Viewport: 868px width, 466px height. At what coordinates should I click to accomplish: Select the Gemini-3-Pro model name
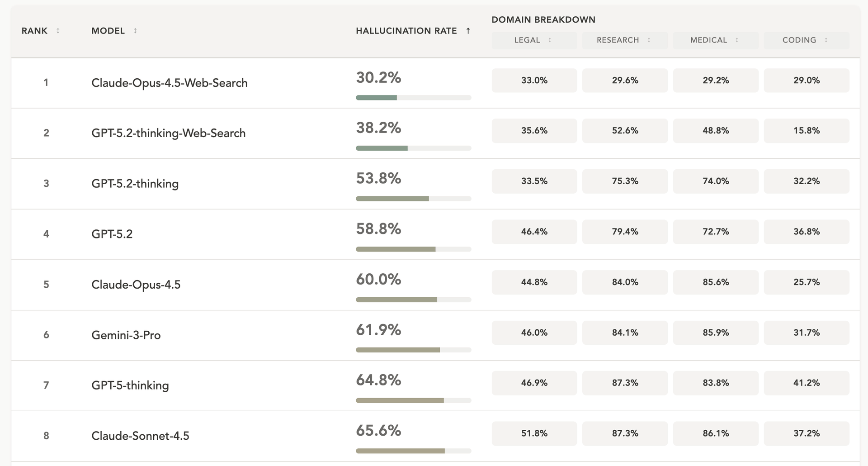coord(126,335)
